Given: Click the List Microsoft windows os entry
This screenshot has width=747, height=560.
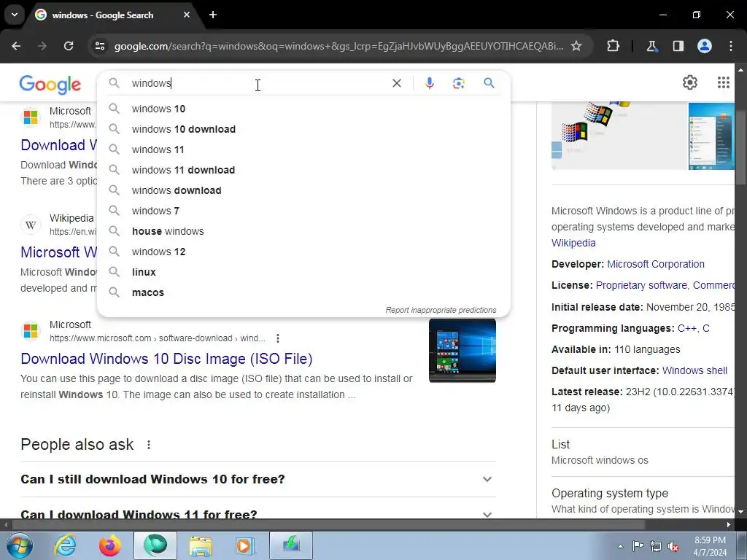Looking at the screenshot, I should 643,452.
